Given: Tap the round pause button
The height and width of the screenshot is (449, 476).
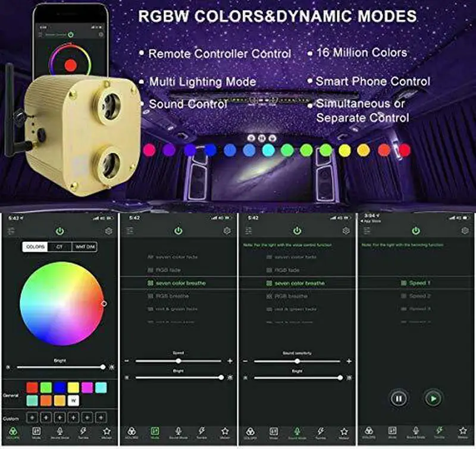Looking at the screenshot, I should (399, 398).
